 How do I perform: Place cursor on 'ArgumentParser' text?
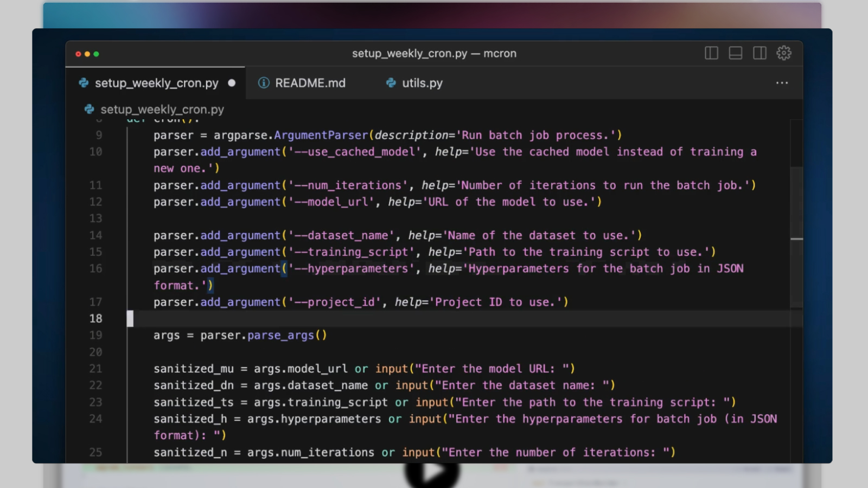click(321, 135)
